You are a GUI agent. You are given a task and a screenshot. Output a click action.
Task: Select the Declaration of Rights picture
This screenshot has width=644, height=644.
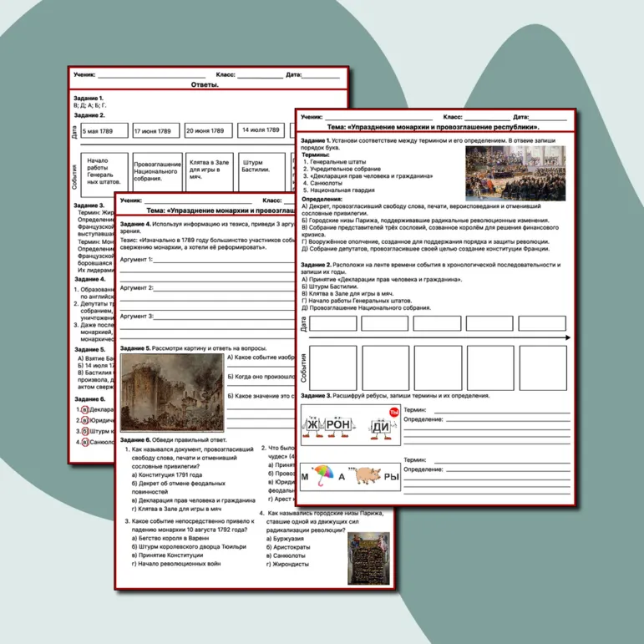(x=368, y=558)
